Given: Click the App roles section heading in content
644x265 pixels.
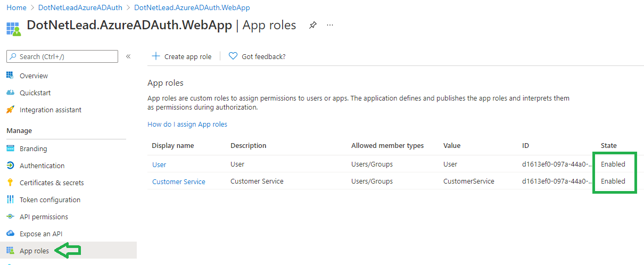Looking at the screenshot, I should (x=166, y=83).
